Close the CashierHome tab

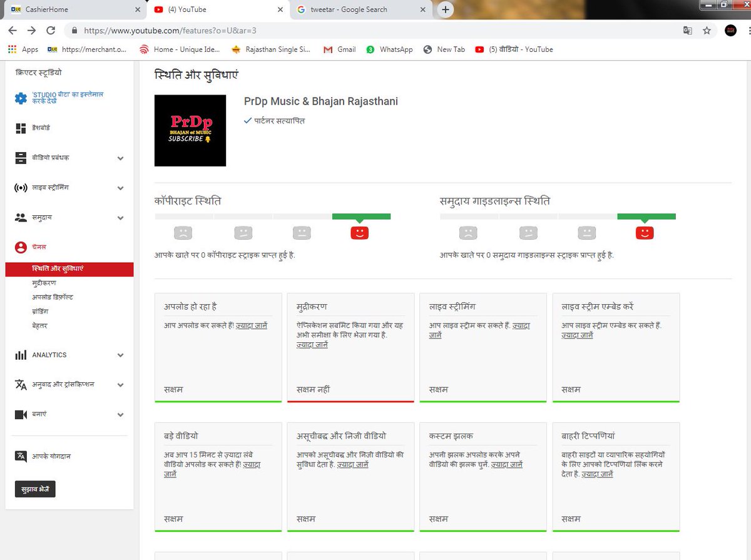point(137,10)
